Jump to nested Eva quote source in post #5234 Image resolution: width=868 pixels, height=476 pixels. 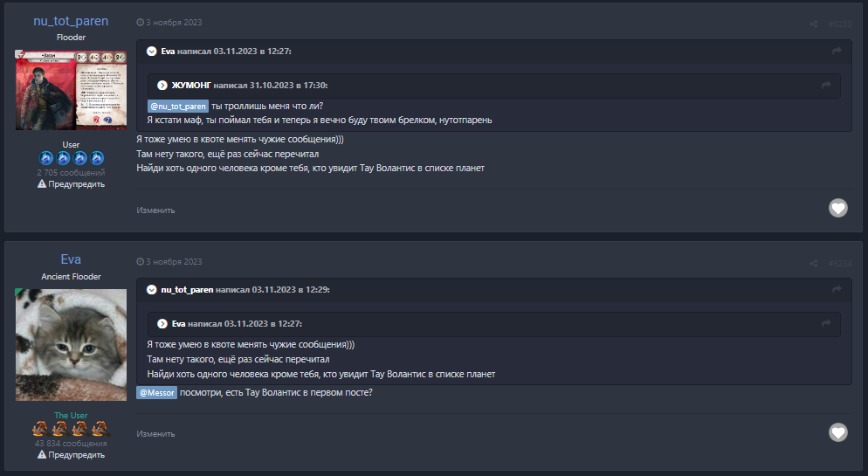826,323
